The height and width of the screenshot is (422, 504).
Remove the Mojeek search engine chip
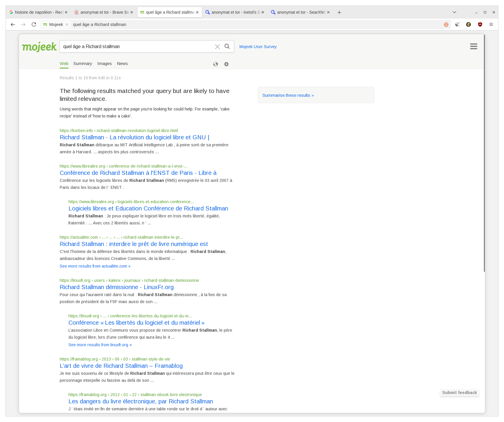tap(67, 24)
